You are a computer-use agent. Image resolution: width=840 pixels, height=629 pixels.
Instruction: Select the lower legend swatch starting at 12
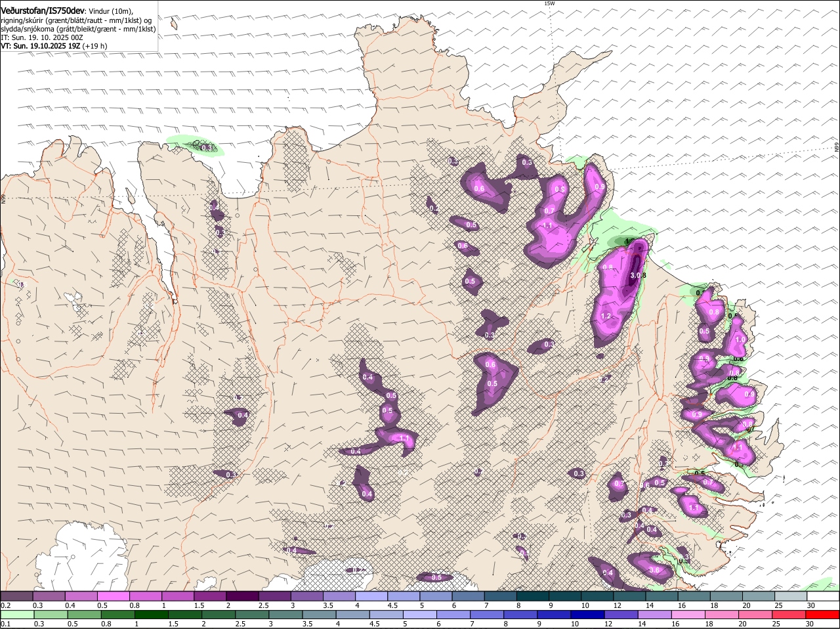pos(620,615)
